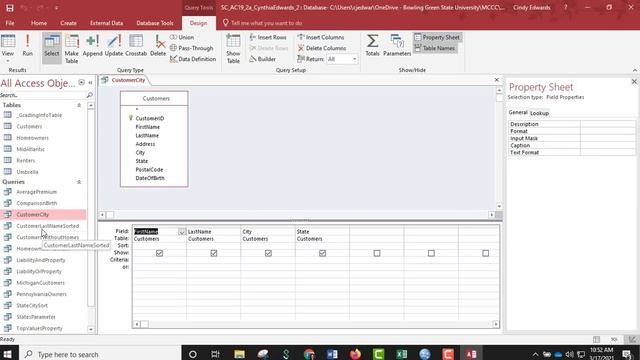Open the StateCitySort query

click(32, 305)
